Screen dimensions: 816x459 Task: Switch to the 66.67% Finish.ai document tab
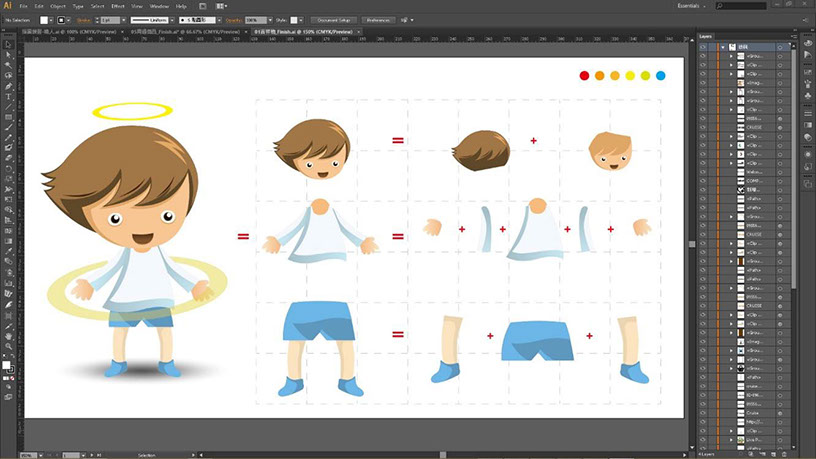tap(187, 31)
